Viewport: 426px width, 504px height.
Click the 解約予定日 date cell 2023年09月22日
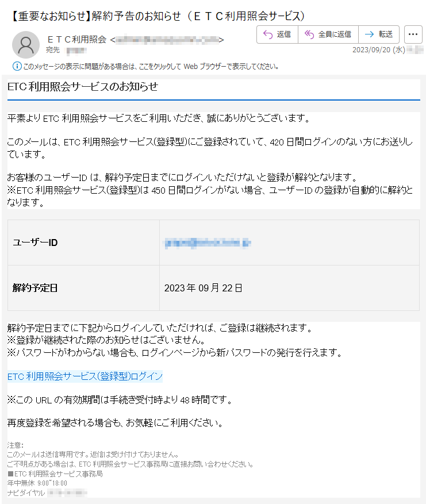[x=203, y=288]
